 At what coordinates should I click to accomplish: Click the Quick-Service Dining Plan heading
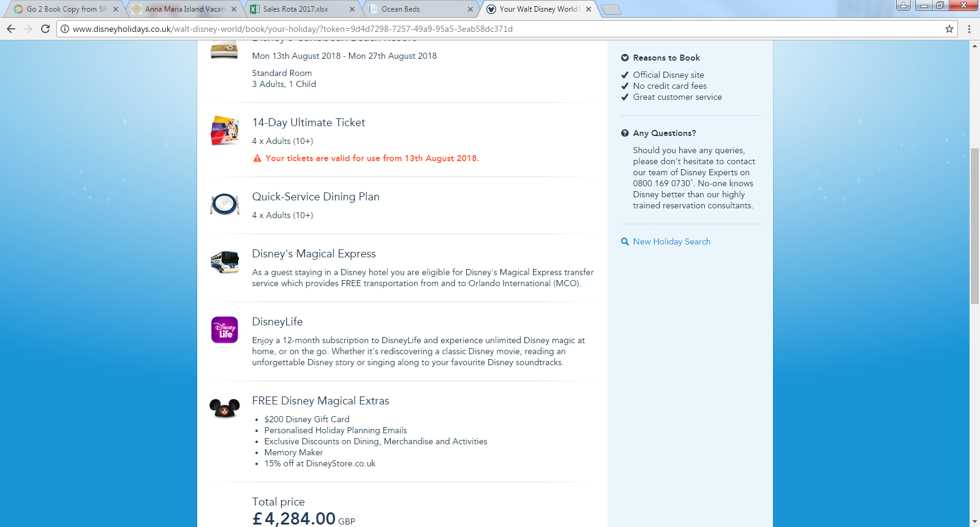click(x=316, y=197)
